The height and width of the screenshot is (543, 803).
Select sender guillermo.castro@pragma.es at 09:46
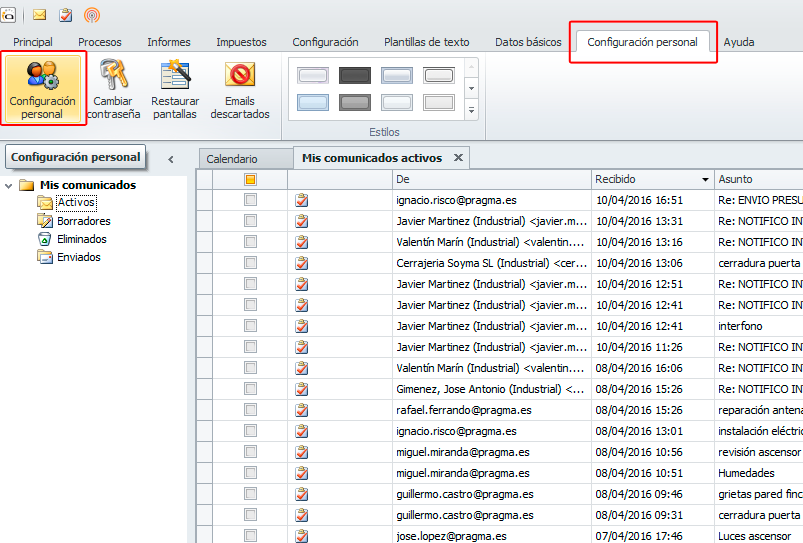465,494
